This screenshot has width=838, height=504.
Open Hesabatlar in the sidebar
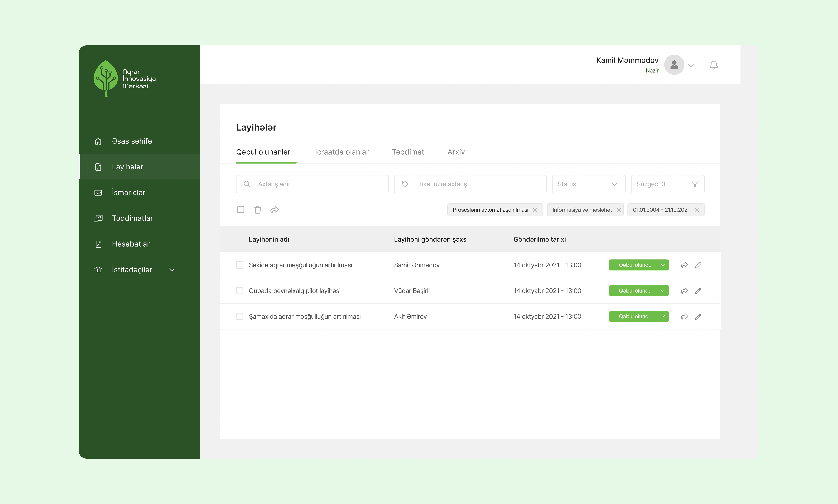coord(130,244)
